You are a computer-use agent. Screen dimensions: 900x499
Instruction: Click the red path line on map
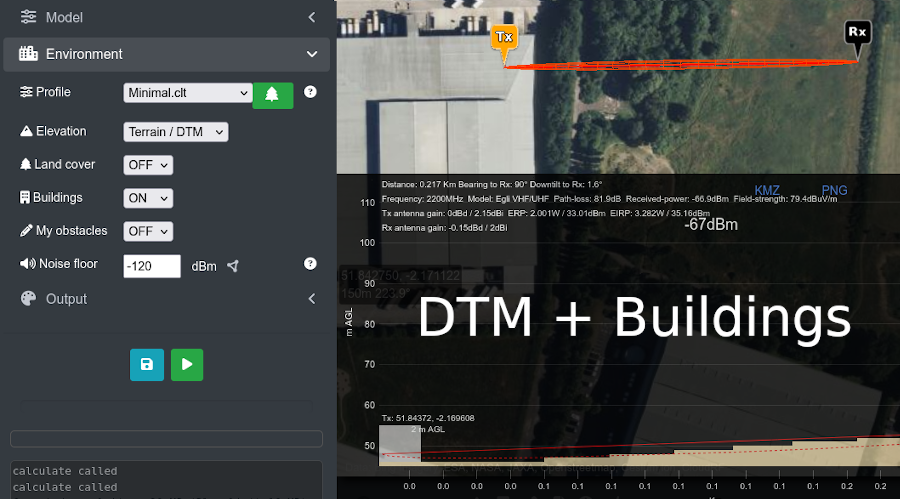click(x=681, y=64)
